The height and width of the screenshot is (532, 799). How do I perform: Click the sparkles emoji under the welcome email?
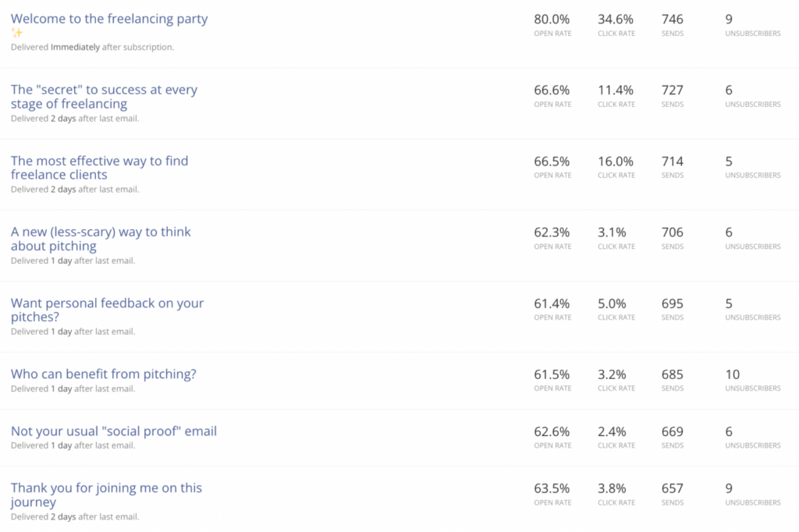pos(17,33)
